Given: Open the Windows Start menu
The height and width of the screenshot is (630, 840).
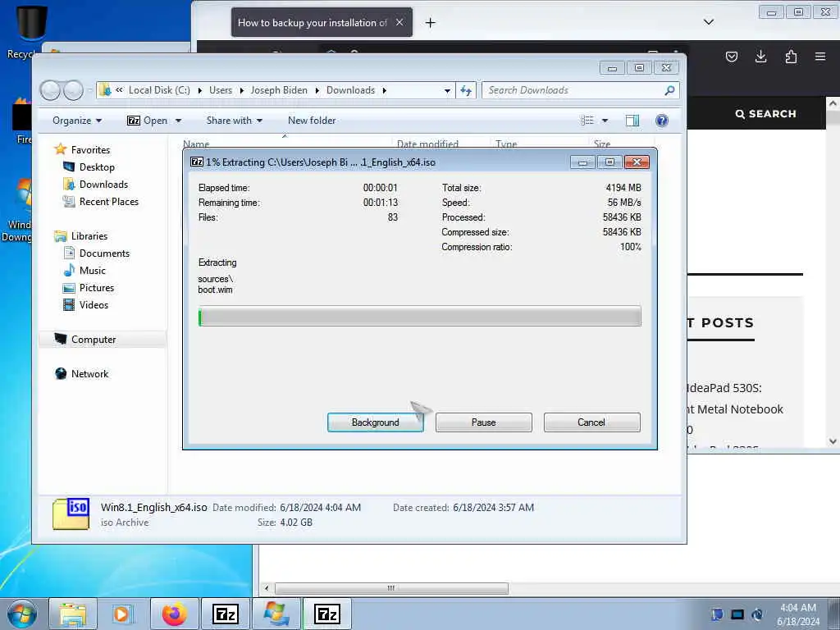Looking at the screenshot, I should pos(22,614).
